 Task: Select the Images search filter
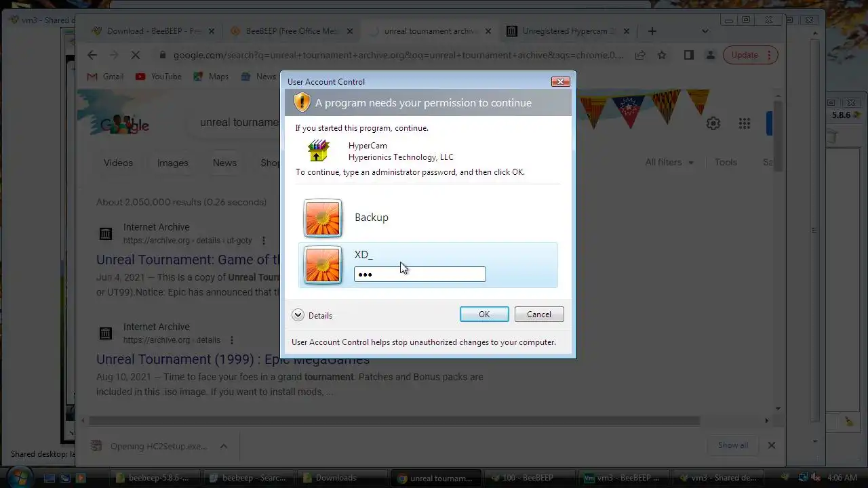(172, 163)
